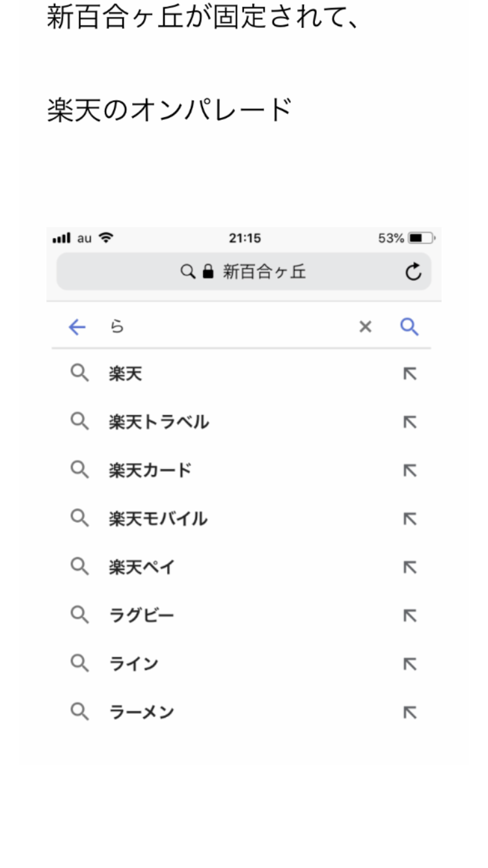Tap the blue search magnifier icon

click(409, 327)
